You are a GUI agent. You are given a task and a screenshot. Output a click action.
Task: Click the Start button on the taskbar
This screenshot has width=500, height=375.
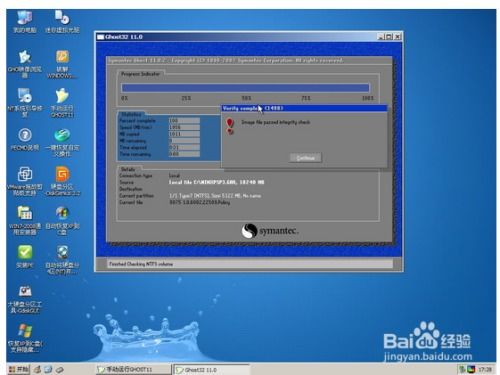tap(18, 369)
